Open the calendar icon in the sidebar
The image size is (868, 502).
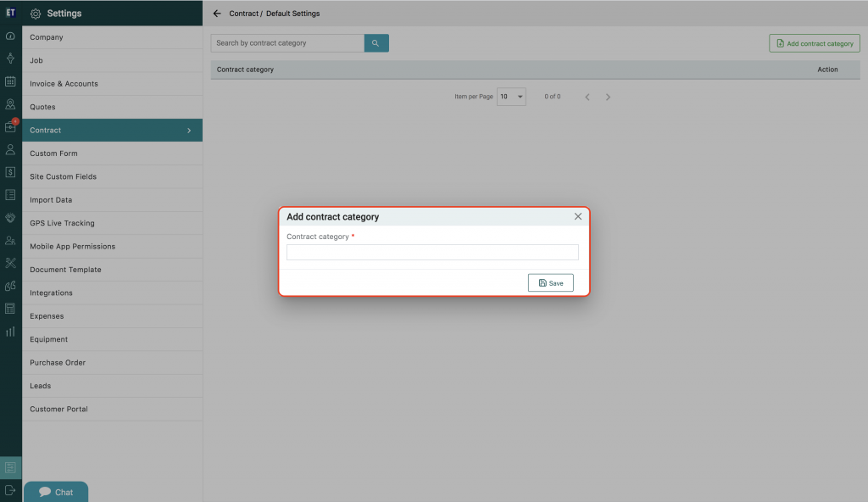tap(10, 81)
